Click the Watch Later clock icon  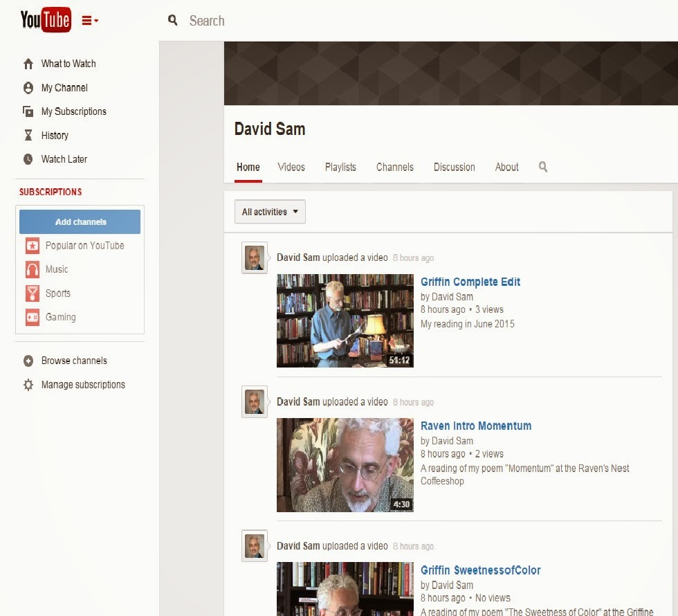click(28, 159)
